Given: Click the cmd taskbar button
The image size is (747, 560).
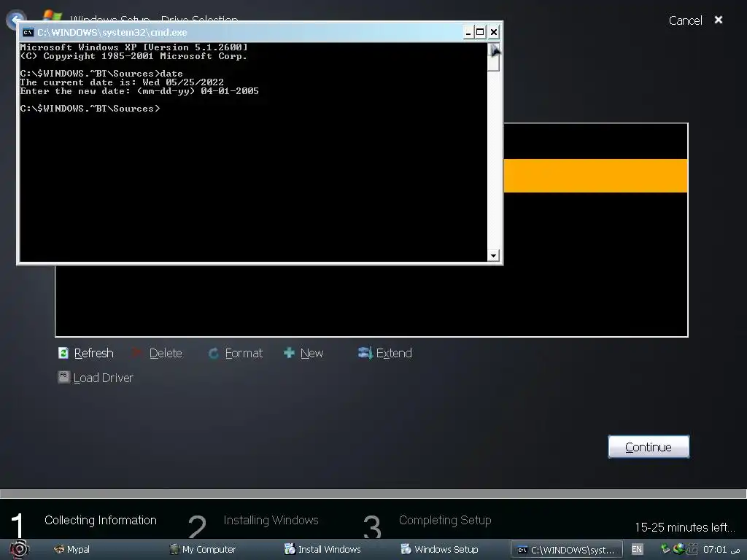Looking at the screenshot, I should (566, 550).
